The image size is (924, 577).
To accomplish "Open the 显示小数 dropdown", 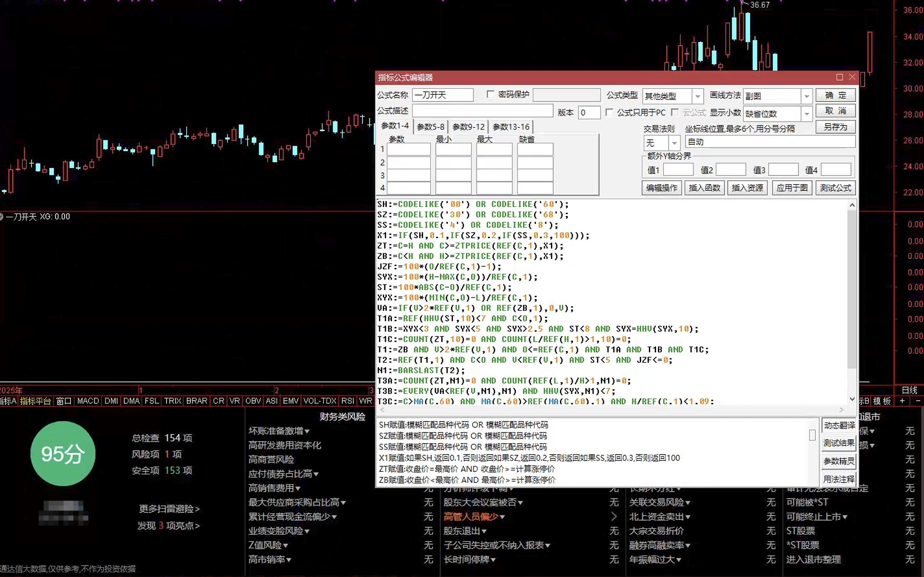I will [807, 114].
